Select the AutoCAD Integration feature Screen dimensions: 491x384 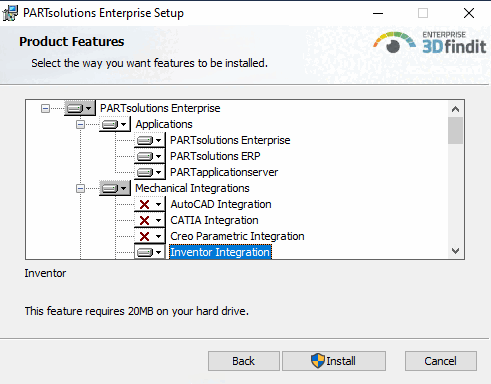[x=221, y=204]
